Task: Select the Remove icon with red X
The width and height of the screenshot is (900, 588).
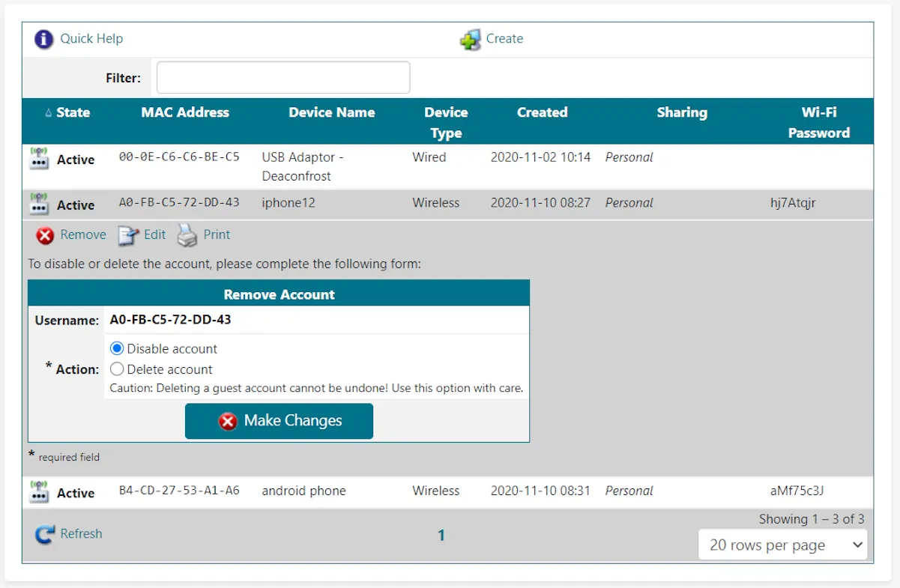Action: pos(45,234)
